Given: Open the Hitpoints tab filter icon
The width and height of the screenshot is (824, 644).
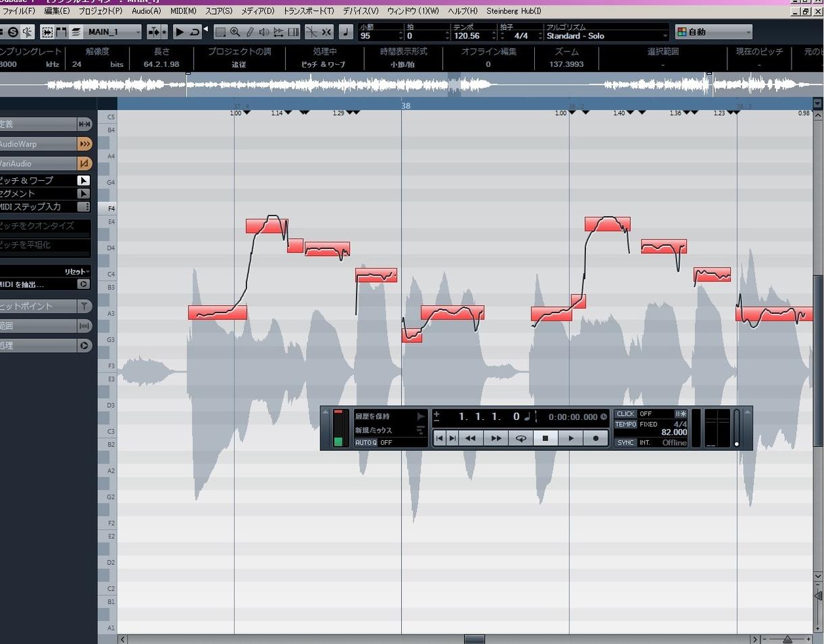Looking at the screenshot, I should tap(84, 306).
